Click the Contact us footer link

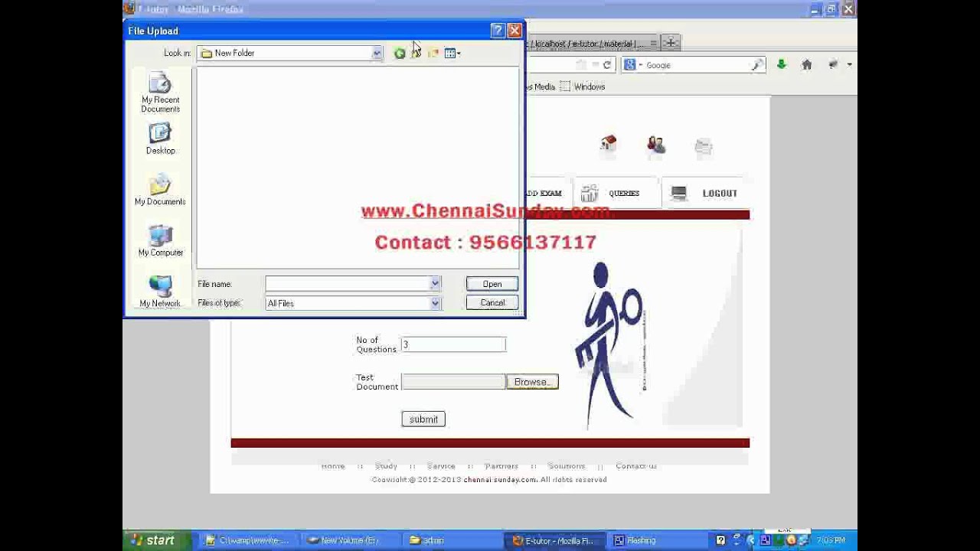[636, 466]
